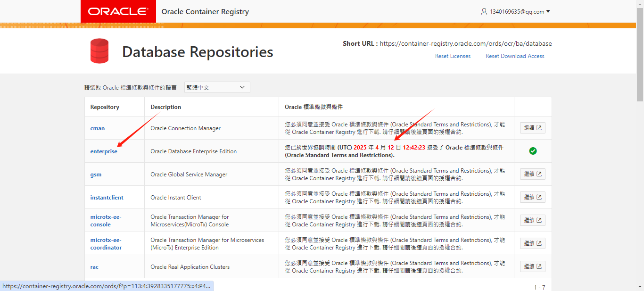Open the language dropdown showing 繁體中文
Viewport: 644px width, 291px height.
tap(217, 87)
